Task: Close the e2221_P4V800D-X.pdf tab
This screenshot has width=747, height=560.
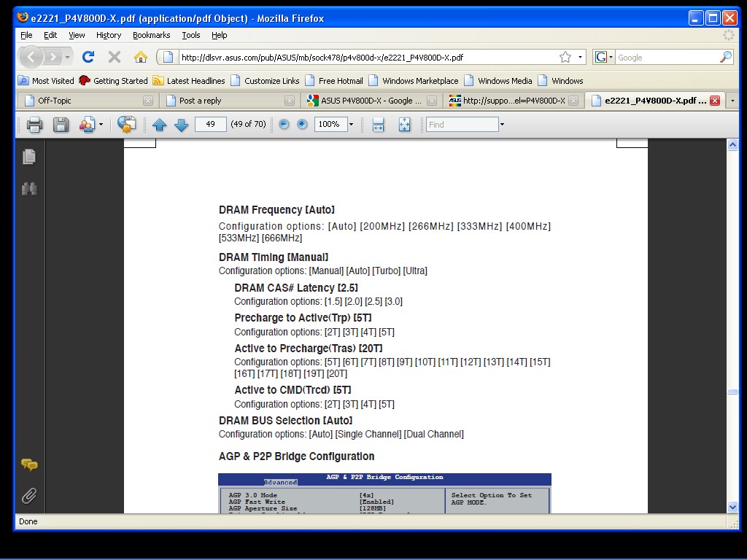Action: (x=715, y=101)
